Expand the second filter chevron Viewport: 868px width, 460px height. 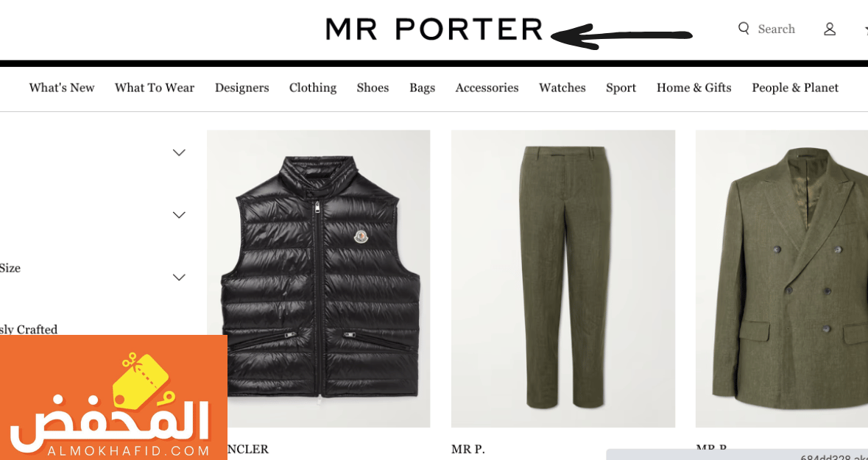[x=179, y=215]
